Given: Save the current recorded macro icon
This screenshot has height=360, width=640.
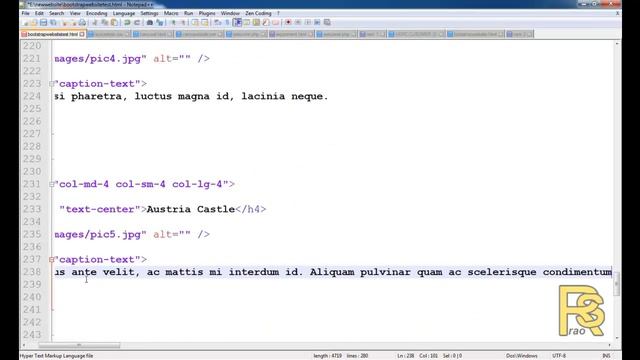Looking at the screenshot, I should 327,22.
